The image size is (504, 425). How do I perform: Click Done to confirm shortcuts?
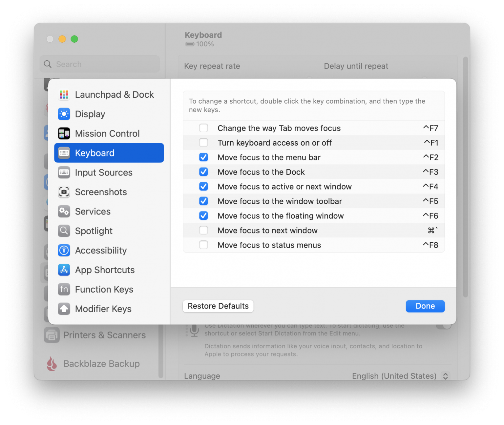click(425, 306)
